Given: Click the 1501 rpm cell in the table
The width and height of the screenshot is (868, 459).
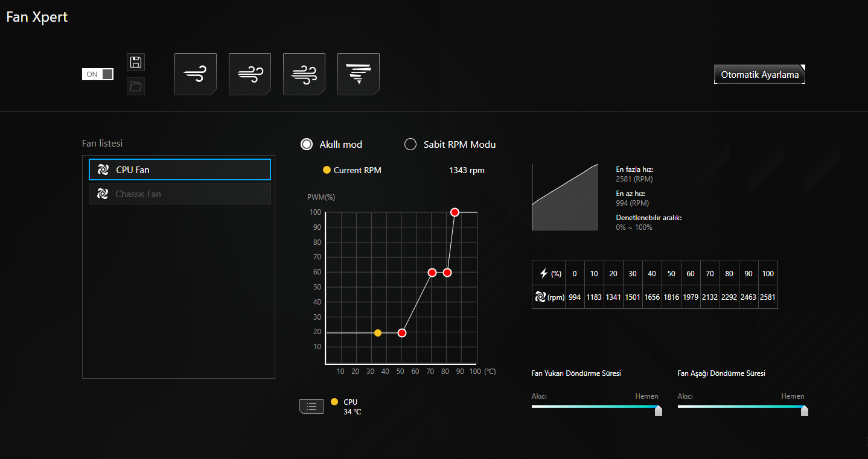Looking at the screenshot, I should click(x=633, y=297).
